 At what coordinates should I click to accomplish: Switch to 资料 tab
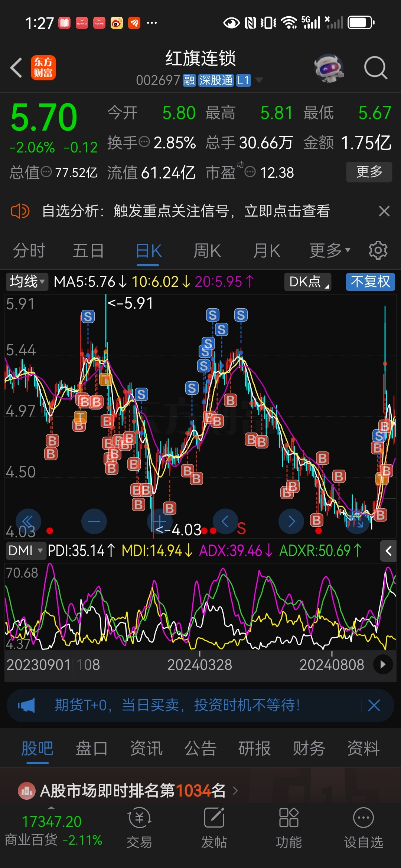(x=363, y=749)
